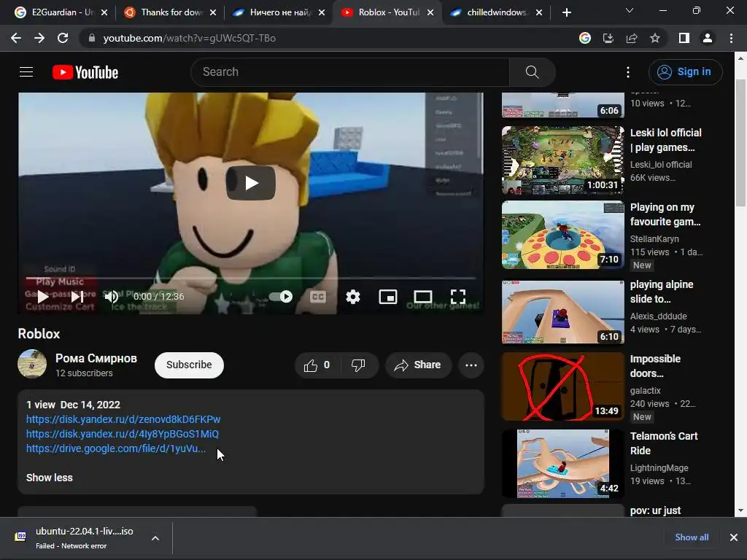This screenshot has height=560, width=747.
Task: Expand ubuntu iso download options chevron
Action: (155, 538)
